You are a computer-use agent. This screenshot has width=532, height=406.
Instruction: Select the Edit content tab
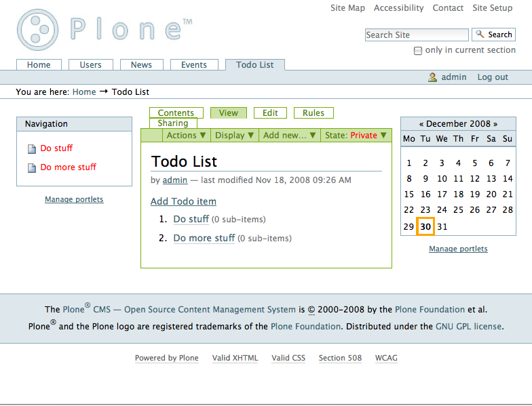[x=270, y=113]
